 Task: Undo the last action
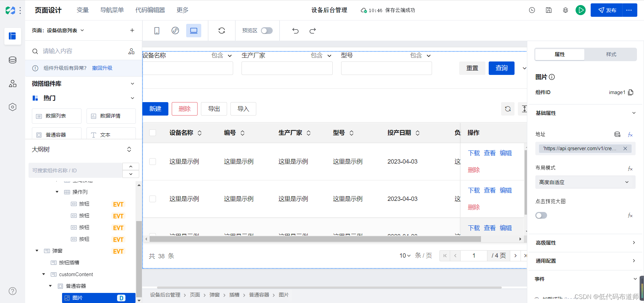coord(295,31)
